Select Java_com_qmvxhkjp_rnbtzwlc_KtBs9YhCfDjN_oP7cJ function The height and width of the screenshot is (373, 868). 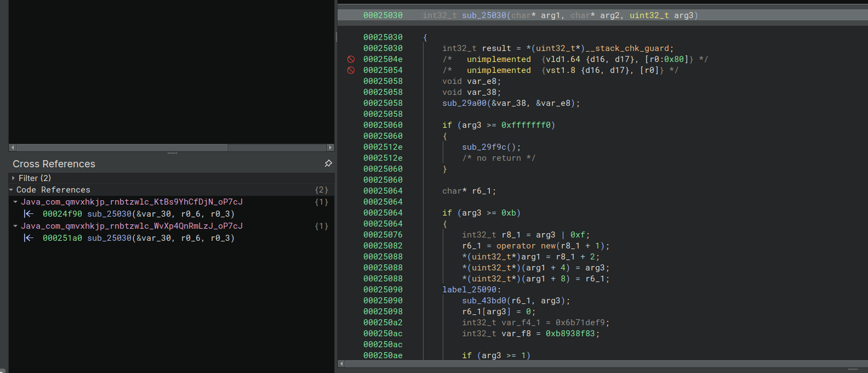click(132, 202)
